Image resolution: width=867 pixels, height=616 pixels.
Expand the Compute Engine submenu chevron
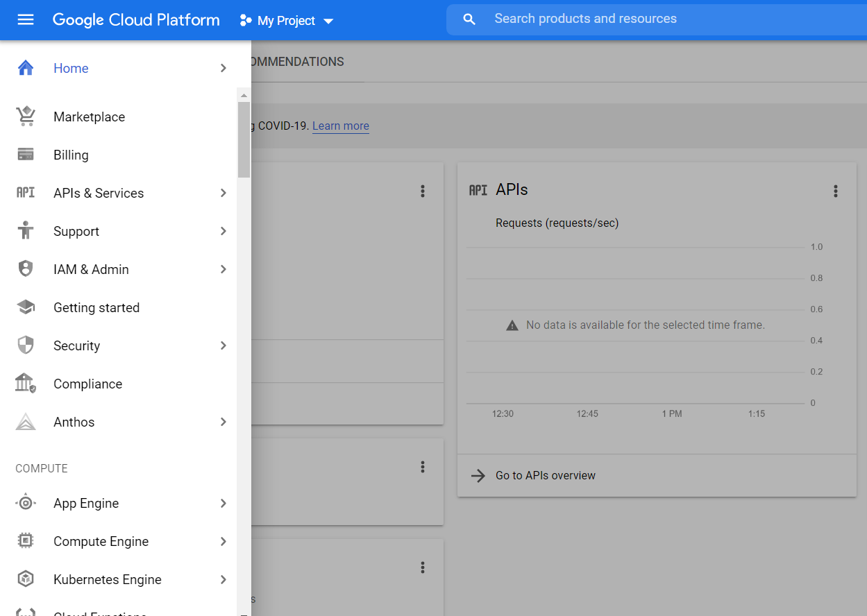coord(223,541)
